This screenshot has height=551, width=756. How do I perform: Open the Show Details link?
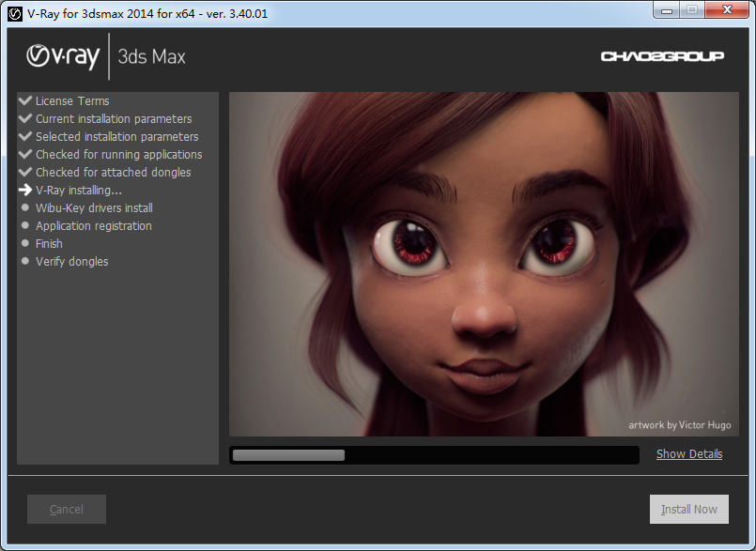688,454
